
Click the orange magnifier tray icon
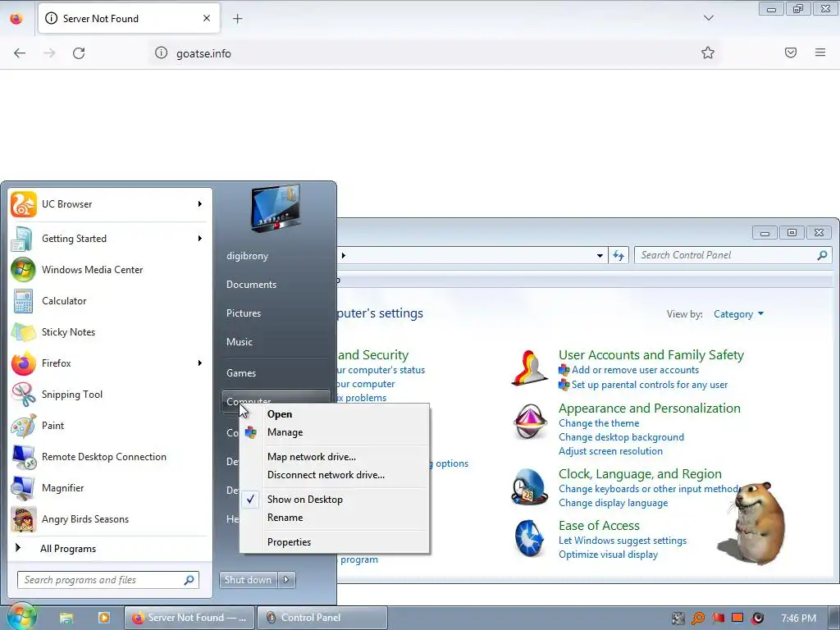tap(698, 618)
